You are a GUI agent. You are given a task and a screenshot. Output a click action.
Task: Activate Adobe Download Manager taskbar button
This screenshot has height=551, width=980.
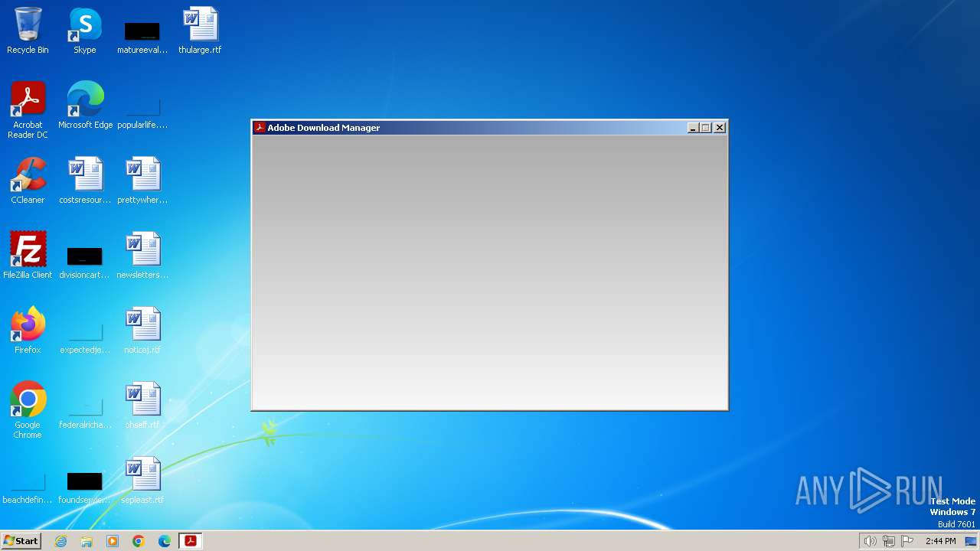point(191,541)
